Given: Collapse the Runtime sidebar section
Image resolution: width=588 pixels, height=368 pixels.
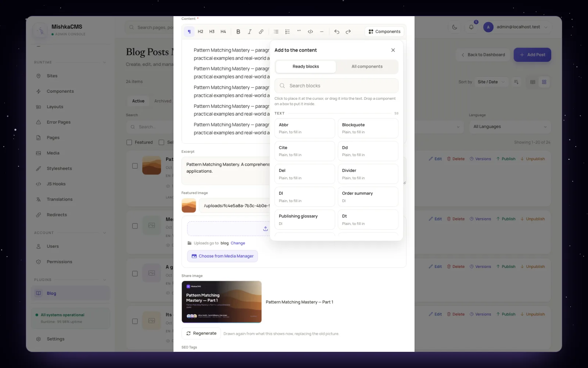Looking at the screenshot, I should click(x=104, y=63).
